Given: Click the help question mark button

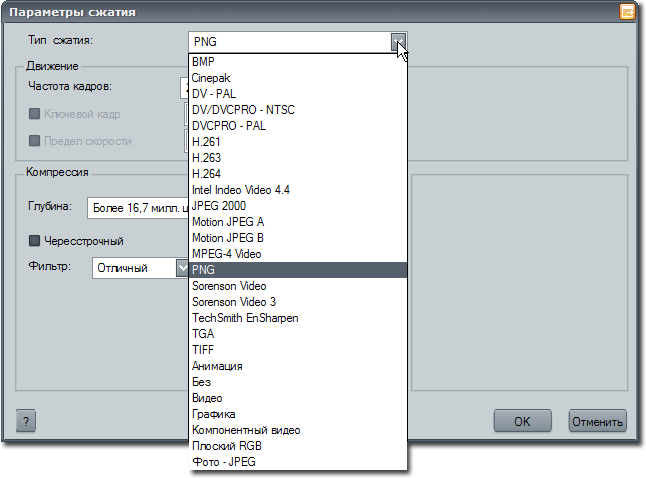Looking at the screenshot, I should click(x=26, y=421).
